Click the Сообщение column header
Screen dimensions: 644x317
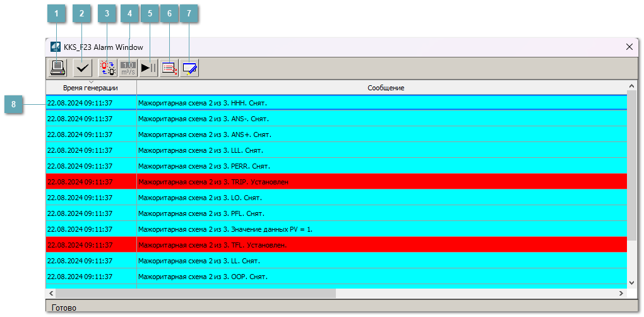(x=385, y=88)
